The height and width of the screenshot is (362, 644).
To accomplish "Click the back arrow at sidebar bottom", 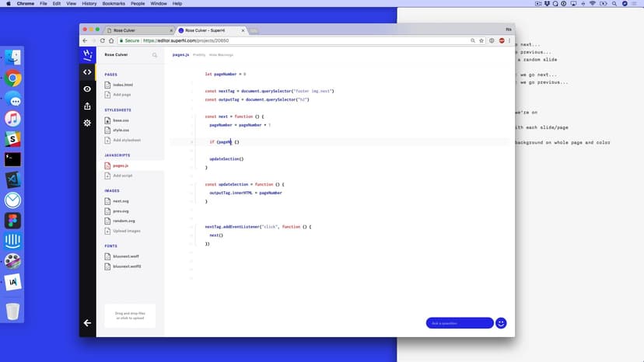I will pyautogui.click(x=87, y=322).
